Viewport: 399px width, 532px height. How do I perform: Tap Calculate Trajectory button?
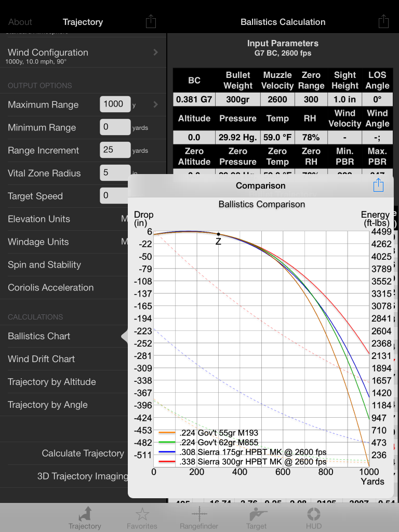pos(83,453)
